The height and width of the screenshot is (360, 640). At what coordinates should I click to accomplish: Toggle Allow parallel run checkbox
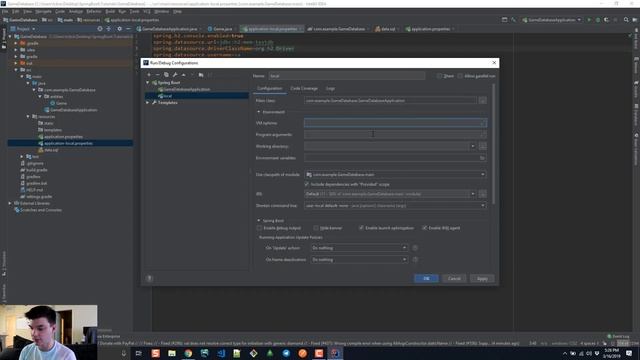click(x=460, y=76)
